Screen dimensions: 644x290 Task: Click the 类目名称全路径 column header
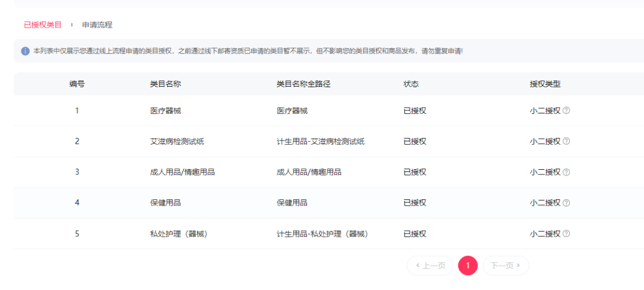[303, 84]
